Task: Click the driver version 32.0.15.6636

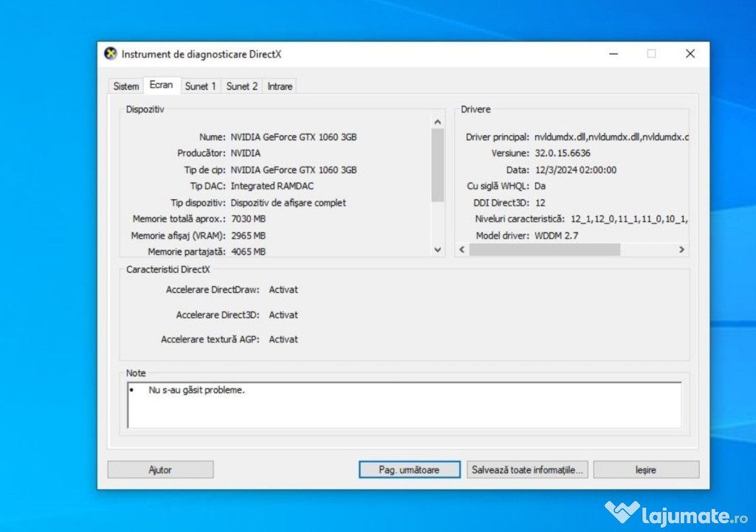Action: 562,153
